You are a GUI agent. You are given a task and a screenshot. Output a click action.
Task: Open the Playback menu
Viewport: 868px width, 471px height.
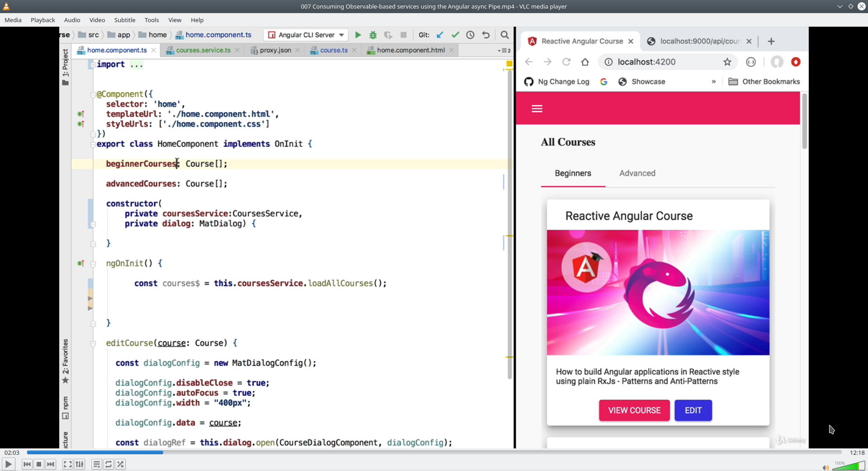click(x=43, y=20)
